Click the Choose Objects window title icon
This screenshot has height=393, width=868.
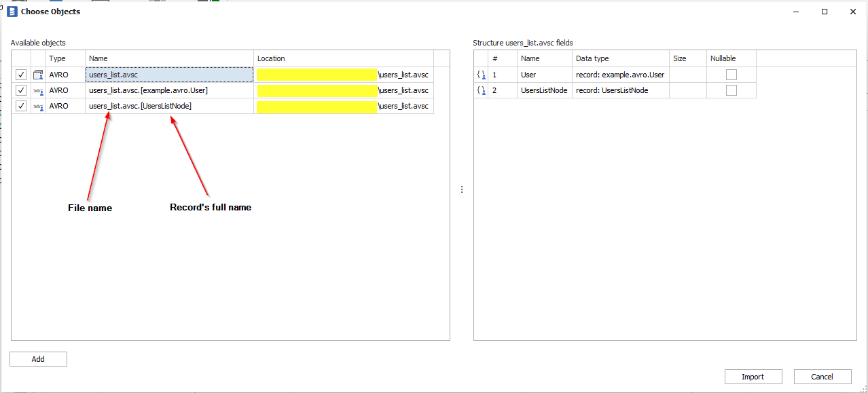tap(12, 12)
